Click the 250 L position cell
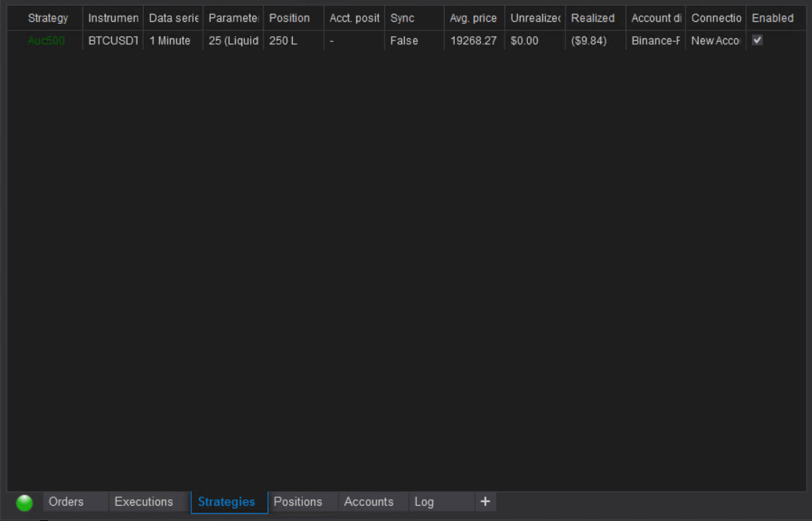This screenshot has height=521, width=812. coord(294,41)
